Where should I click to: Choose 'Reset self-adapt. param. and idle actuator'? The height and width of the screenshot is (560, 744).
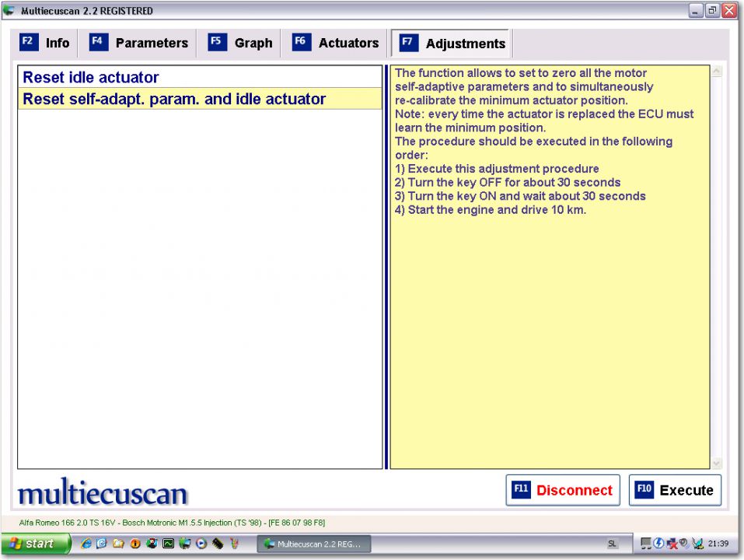click(x=200, y=99)
